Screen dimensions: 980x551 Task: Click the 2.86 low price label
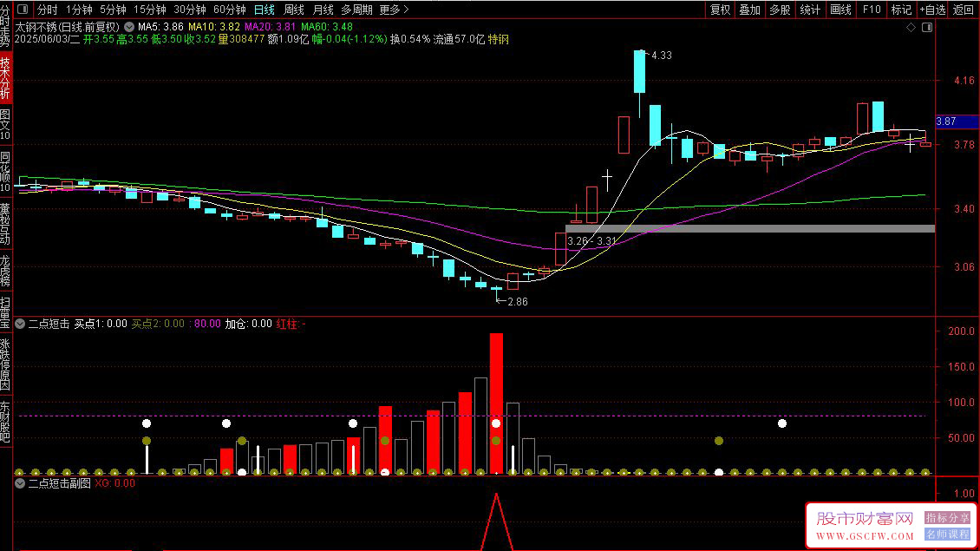[x=518, y=301]
